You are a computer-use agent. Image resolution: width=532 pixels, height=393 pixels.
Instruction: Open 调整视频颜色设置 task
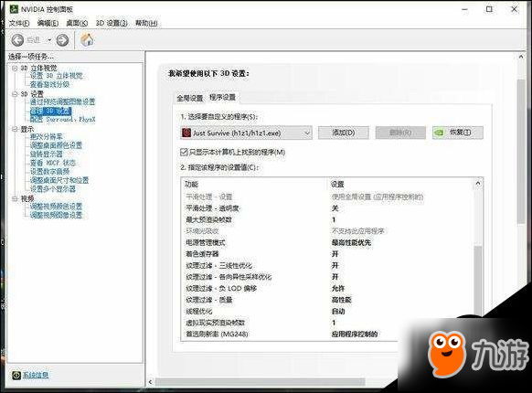(x=56, y=207)
